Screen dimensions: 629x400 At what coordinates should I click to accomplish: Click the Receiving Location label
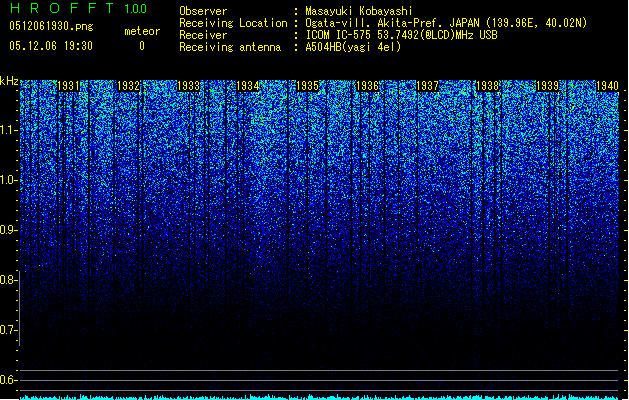click(233, 23)
